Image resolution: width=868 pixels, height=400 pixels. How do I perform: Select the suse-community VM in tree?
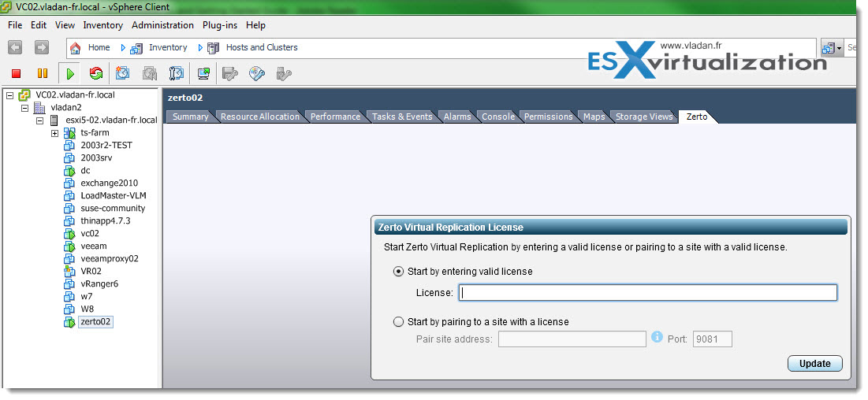(x=113, y=209)
